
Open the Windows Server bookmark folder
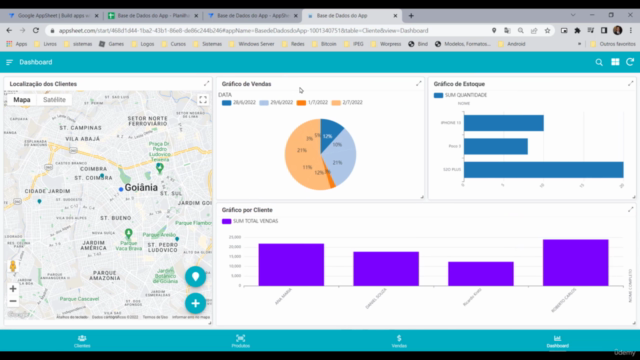(252, 44)
